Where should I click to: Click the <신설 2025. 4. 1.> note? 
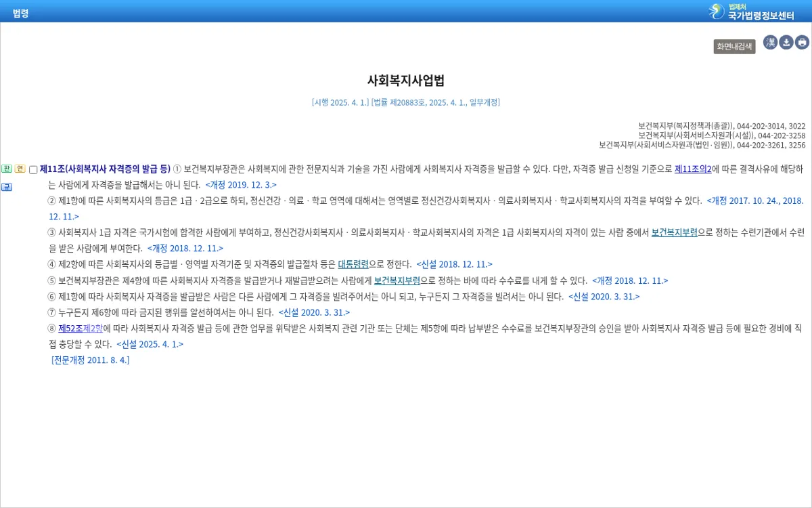pos(150,344)
